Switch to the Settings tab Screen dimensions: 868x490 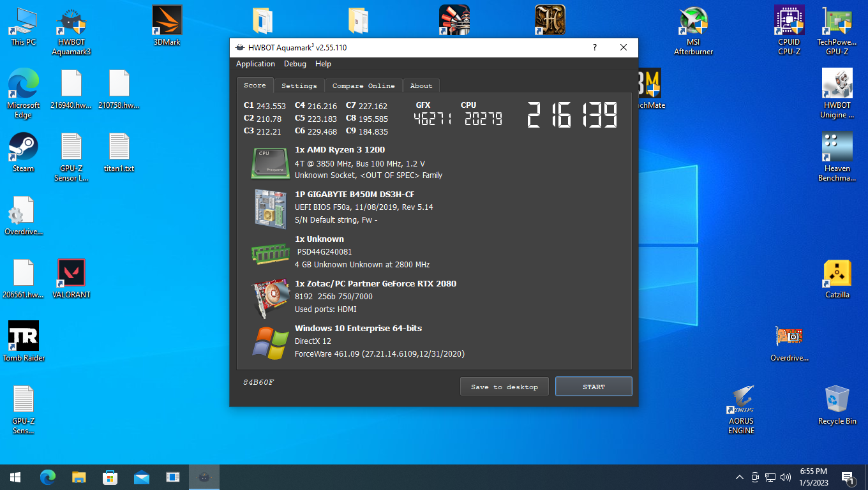coord(299,85)
